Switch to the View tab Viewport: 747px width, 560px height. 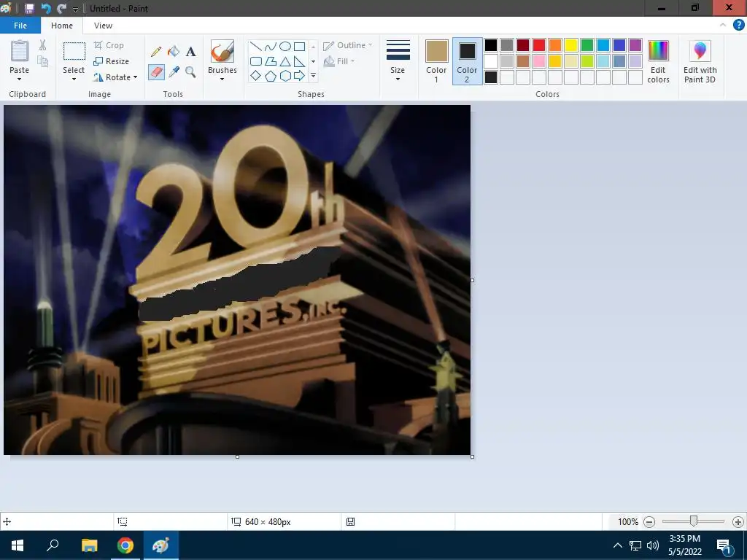[103, 26]
